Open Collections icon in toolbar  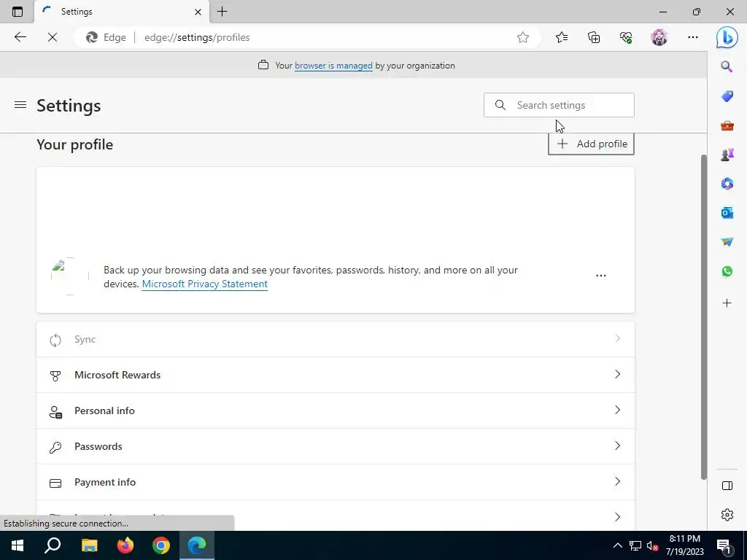[594, 37]
